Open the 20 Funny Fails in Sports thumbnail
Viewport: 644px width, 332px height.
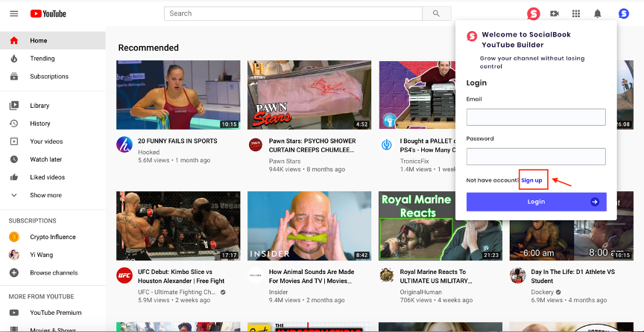click(x=178, y=95)
